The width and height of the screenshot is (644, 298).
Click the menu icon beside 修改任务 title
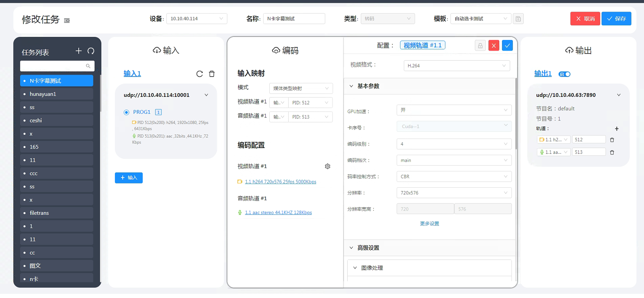click(67, 21)
